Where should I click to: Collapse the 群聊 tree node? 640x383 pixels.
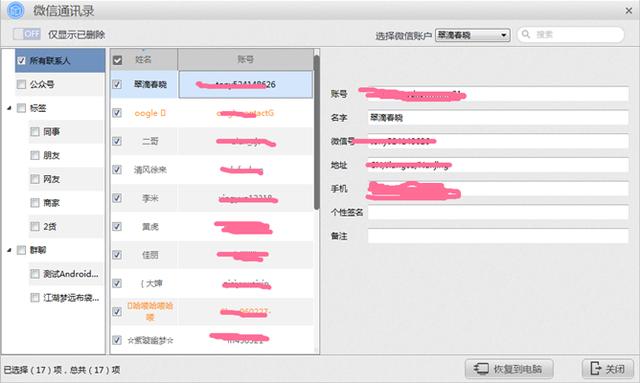(x=9, y=250)
